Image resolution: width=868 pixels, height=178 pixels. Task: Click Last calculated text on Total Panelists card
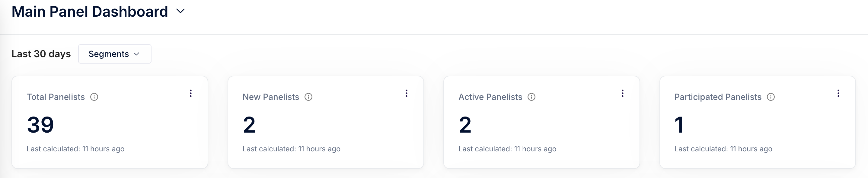point(75,149)
